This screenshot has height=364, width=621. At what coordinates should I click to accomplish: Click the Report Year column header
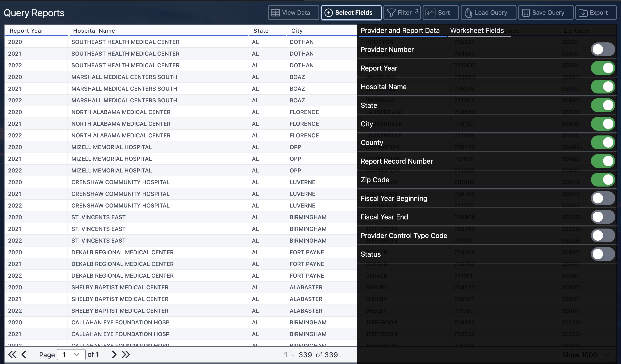[x=36, y=31]
